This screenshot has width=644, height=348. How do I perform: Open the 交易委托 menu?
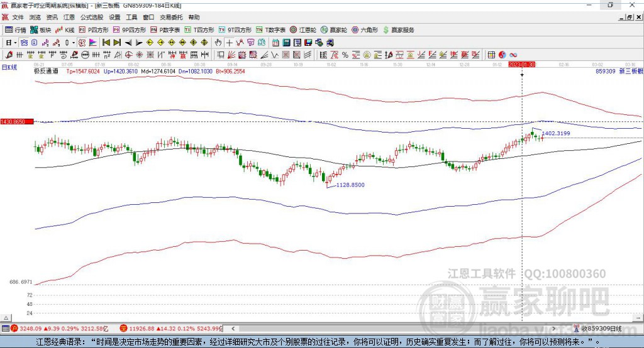171,17
